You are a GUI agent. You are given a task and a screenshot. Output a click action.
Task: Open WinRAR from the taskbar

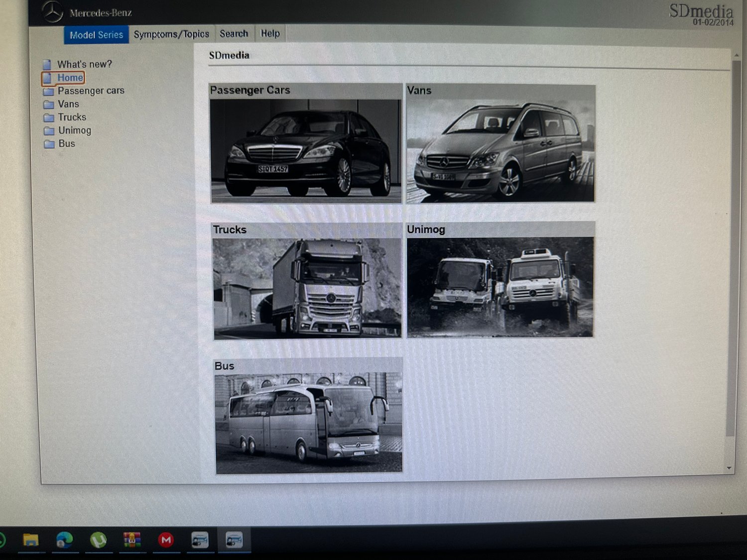(132, 540)
